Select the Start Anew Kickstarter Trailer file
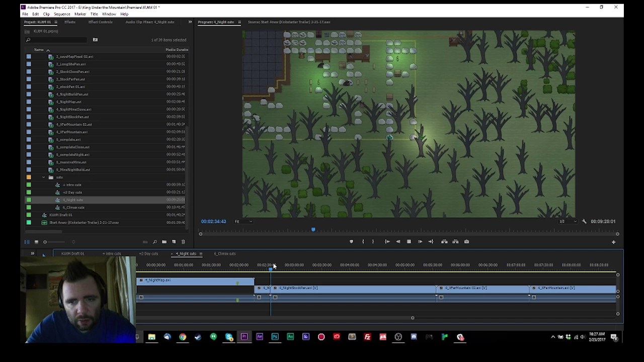 (84, 222)
